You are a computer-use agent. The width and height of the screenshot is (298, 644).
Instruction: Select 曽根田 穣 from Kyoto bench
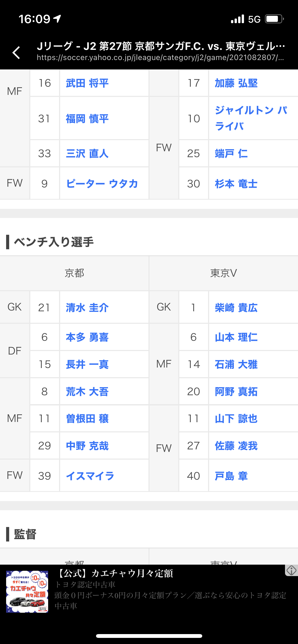(x=87, y=419)
